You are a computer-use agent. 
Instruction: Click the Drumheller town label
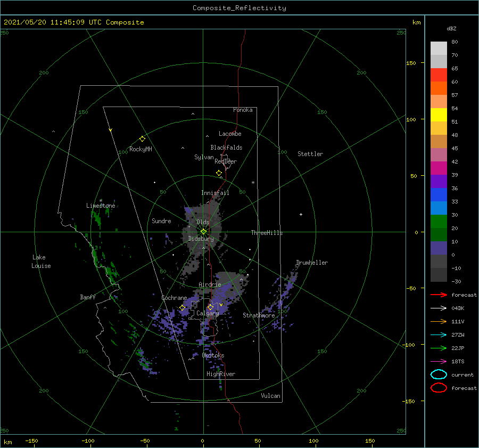click(312, 263)
